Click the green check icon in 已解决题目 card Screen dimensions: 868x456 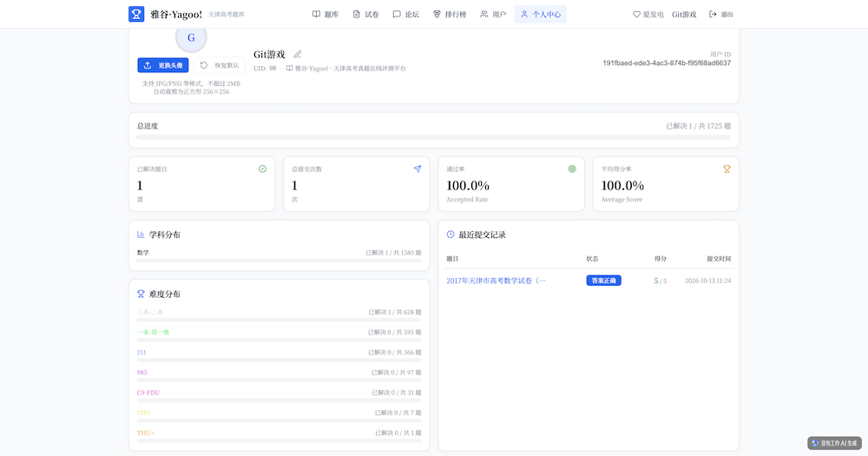(262, 169)
